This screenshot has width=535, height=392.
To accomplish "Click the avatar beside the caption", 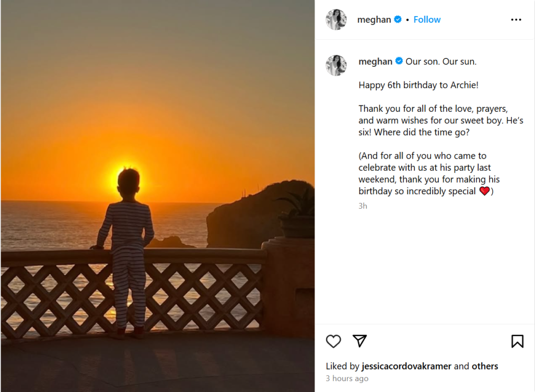I will 336,66.
